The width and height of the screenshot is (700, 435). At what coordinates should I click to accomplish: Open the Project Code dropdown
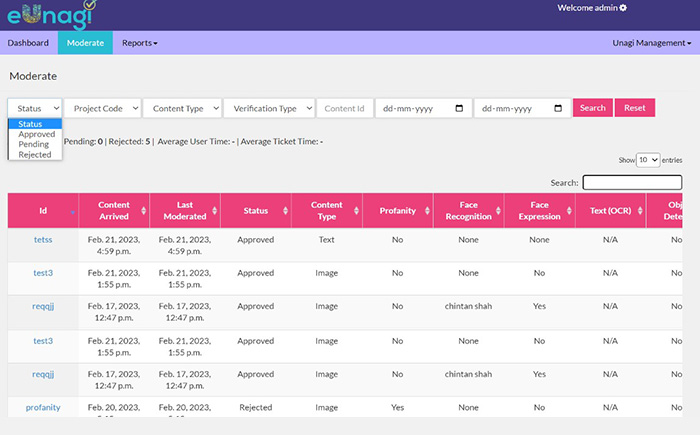click(103, 108)
